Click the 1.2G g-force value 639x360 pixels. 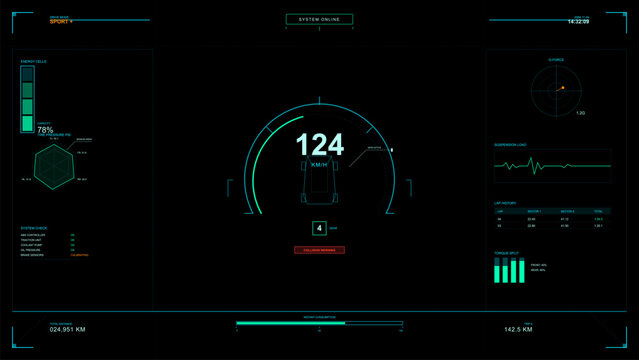tap(580, 113)
